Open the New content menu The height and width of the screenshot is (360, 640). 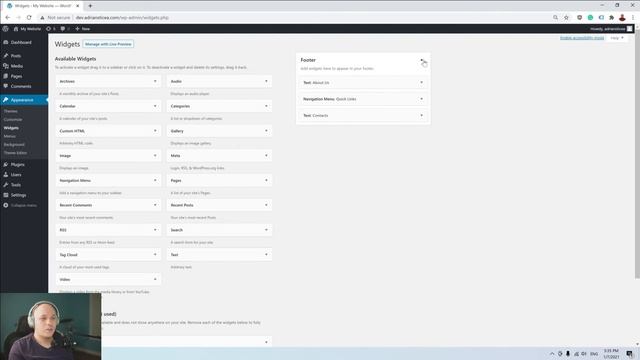pos(82,29)
